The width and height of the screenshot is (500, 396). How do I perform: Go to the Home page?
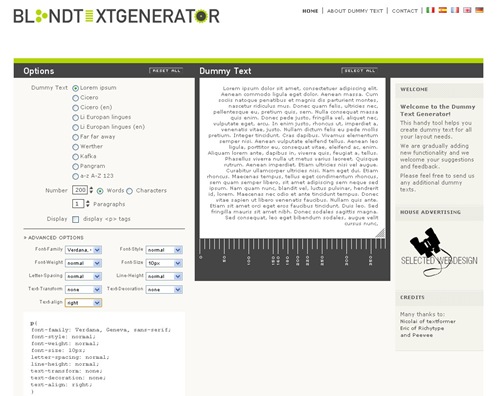[x=310, y=11]
